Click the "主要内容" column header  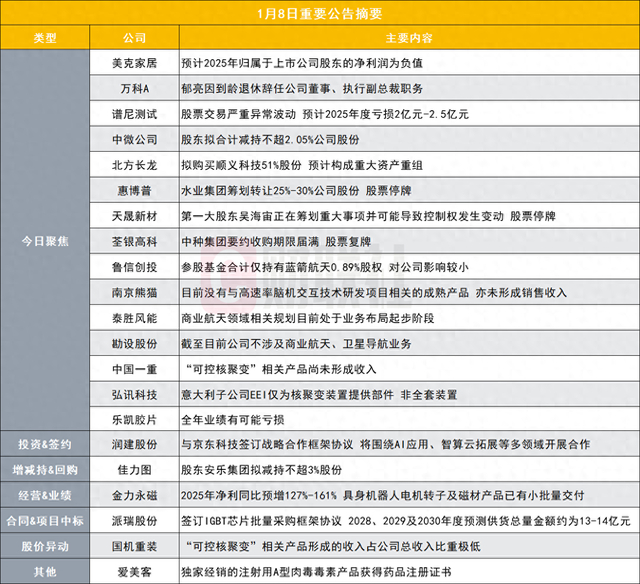[x=409, y=38]
